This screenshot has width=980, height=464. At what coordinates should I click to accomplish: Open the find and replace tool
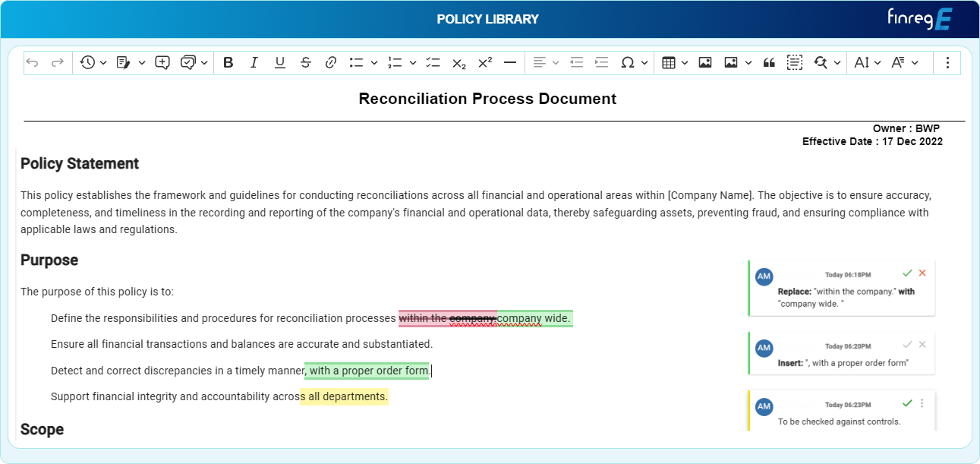pos(819,62)
